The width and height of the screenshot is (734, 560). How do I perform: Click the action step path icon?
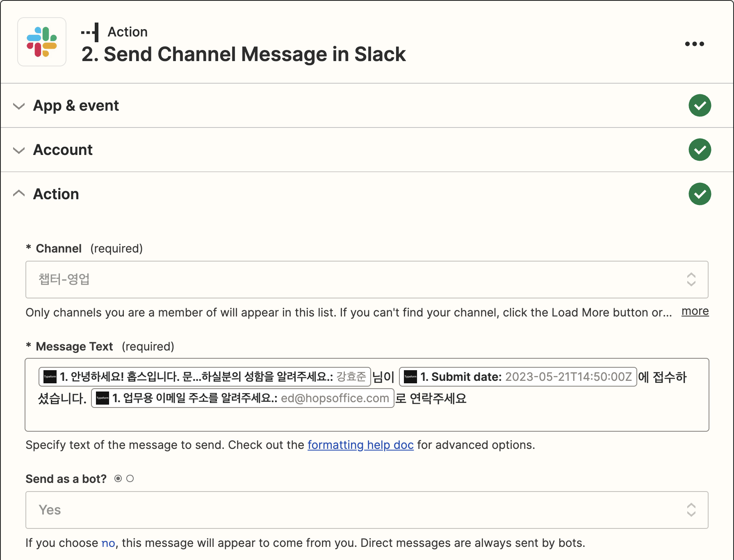[x=90, y=32]
